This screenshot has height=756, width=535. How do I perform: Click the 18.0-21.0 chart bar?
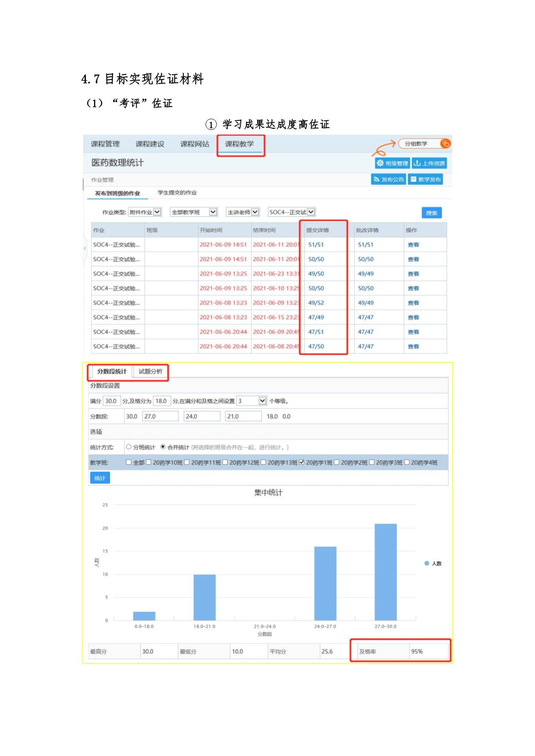coord(204,597)
